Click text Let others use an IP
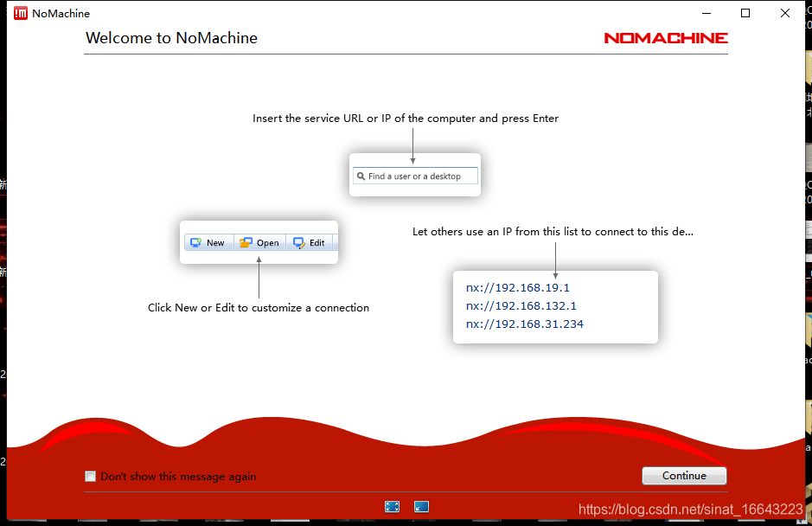The width and height of the screenshot is (812, 526). 553,232
